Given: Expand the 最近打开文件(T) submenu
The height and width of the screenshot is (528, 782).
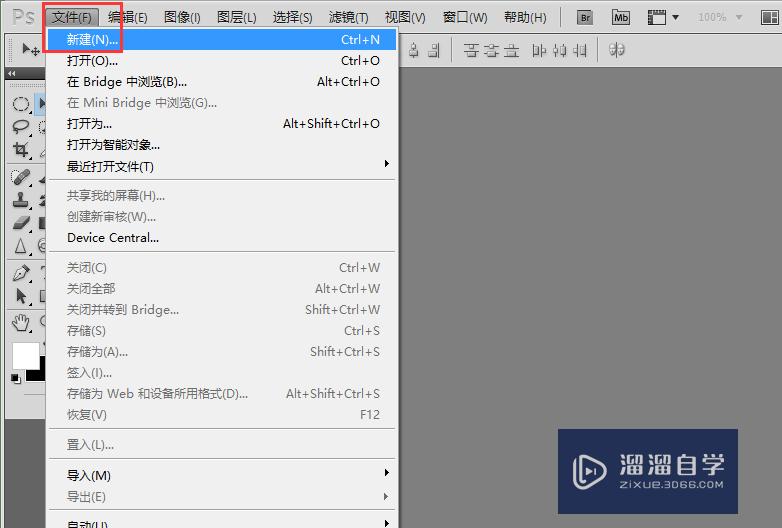Looking at the screenshot, I should (x=222, y=166).
